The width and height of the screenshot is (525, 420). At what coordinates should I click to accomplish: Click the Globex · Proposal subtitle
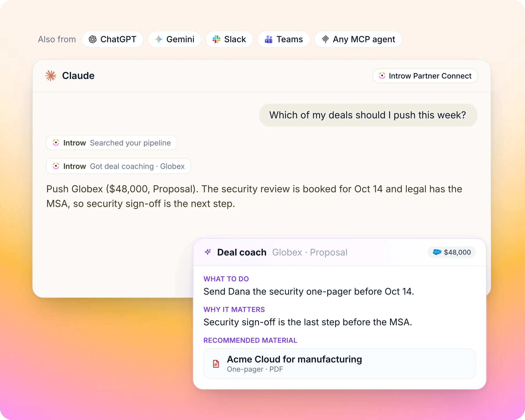[310, 252]
